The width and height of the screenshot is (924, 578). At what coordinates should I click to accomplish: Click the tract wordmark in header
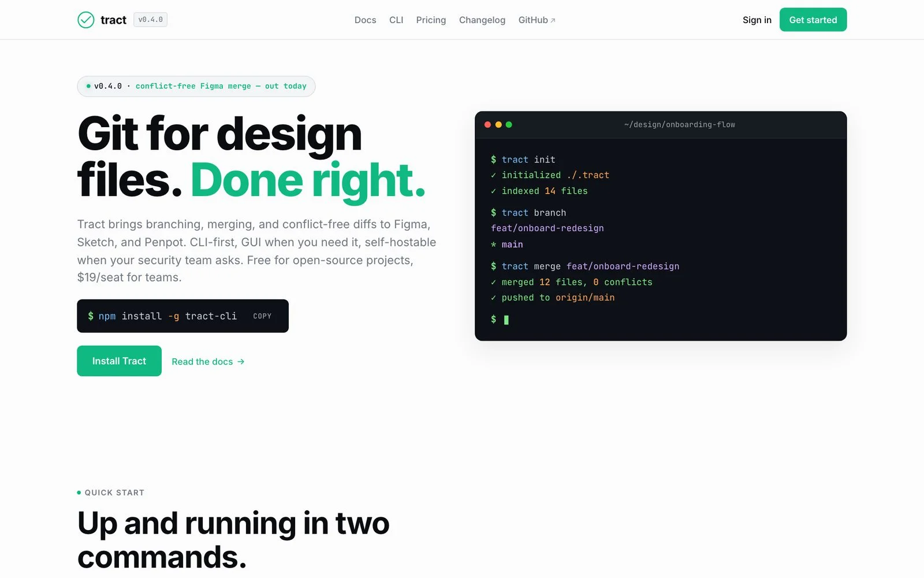tap(113, 20)
